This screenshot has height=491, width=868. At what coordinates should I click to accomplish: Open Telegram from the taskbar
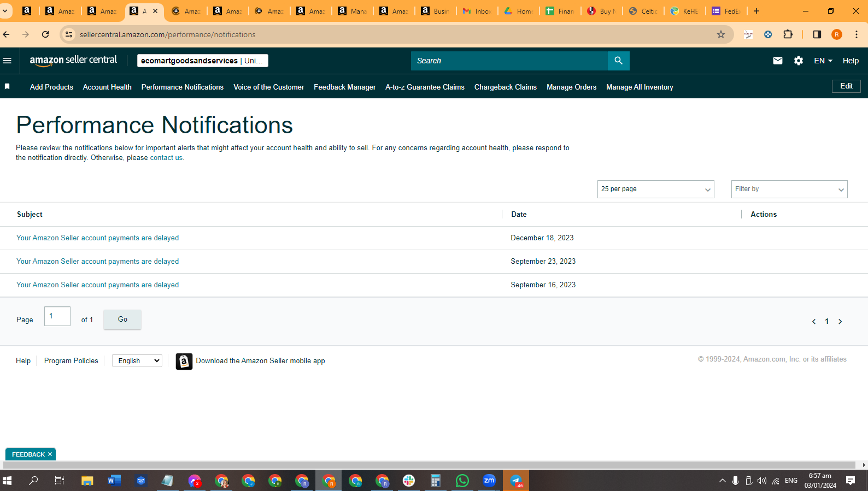516,481
